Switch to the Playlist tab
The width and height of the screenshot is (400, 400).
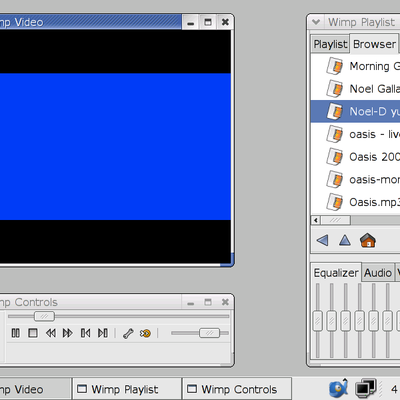coord(330,44)
